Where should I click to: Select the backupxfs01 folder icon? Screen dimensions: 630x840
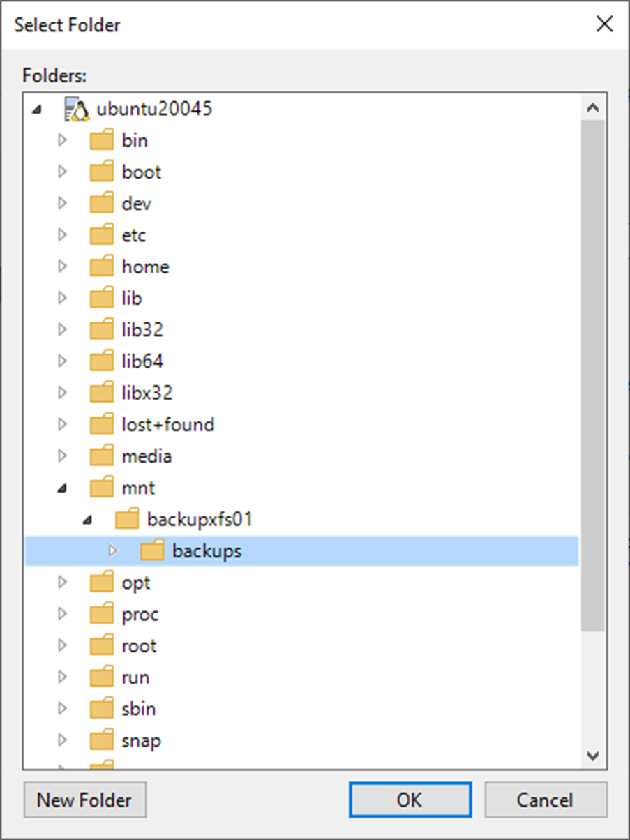point(127,519)
